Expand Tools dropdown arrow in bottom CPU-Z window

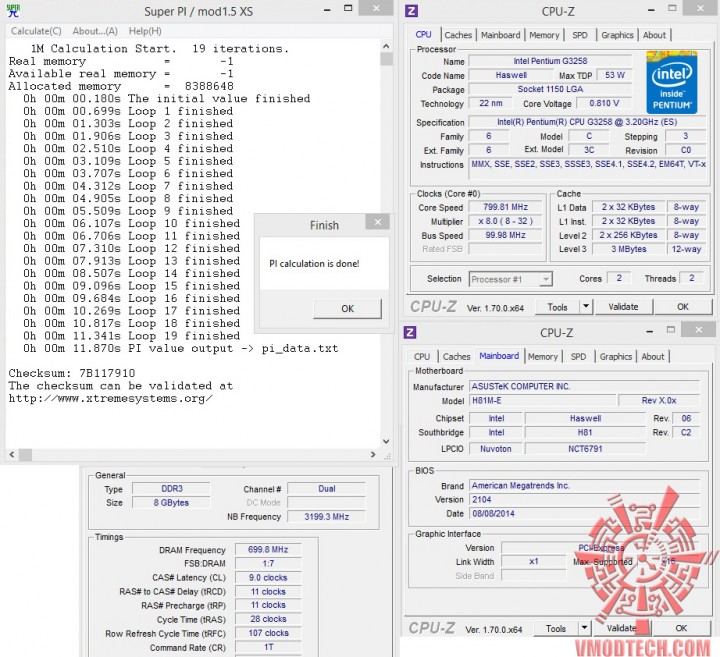pos(584,629)
